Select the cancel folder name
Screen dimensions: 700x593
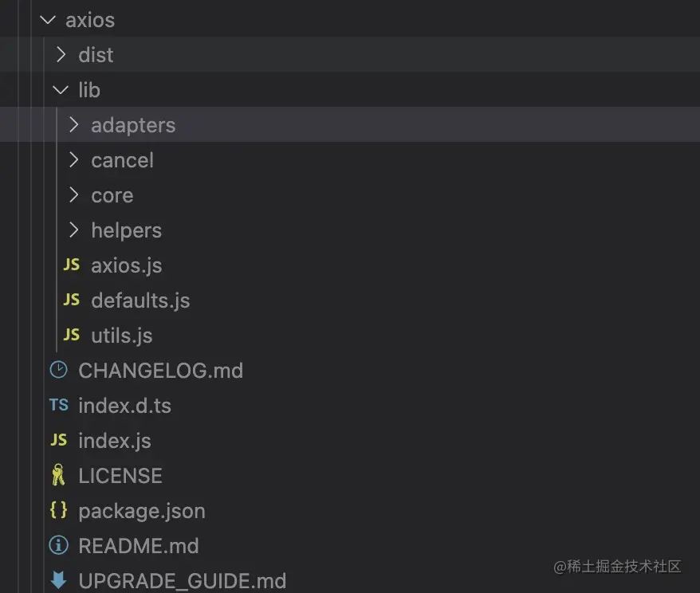click(122, 160)
